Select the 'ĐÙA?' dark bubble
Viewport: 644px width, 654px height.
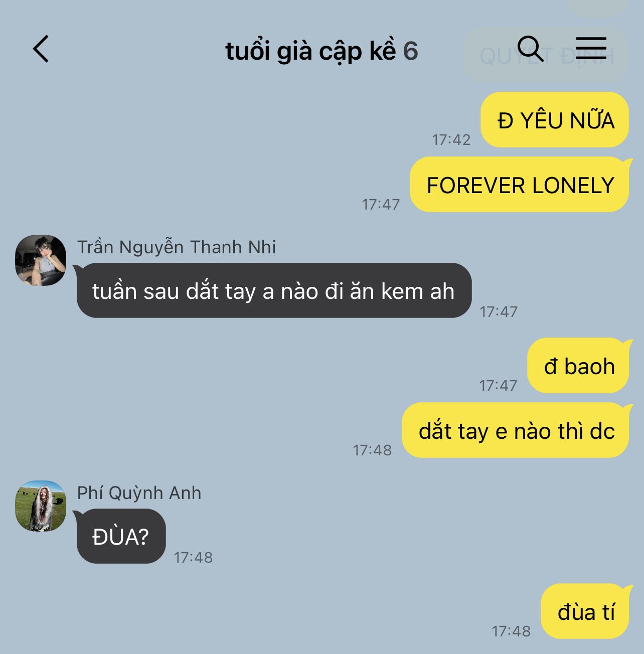click(121, 536)
